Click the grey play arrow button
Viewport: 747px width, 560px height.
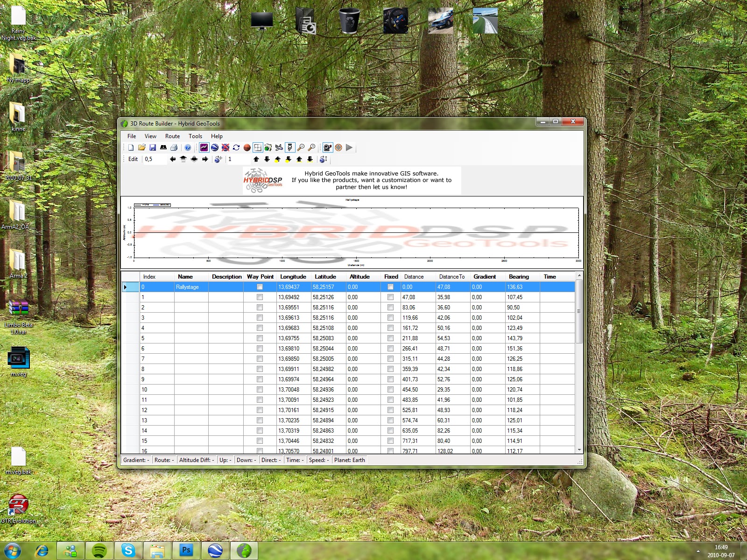(349, 147)
